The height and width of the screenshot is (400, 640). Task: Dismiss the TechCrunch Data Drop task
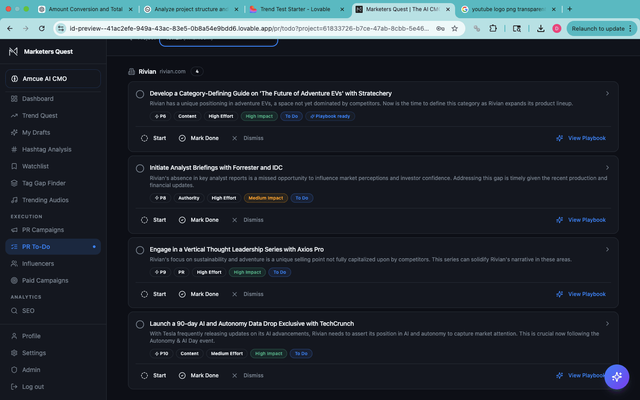pos(248,376)
